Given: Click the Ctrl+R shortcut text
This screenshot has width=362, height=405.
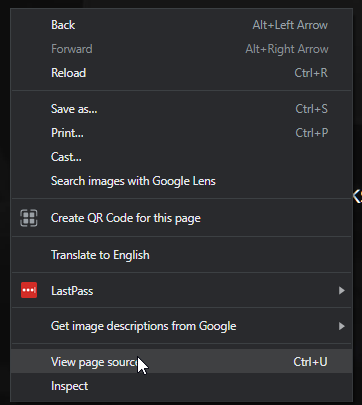Looking at the screenshot, I should 311,73.
